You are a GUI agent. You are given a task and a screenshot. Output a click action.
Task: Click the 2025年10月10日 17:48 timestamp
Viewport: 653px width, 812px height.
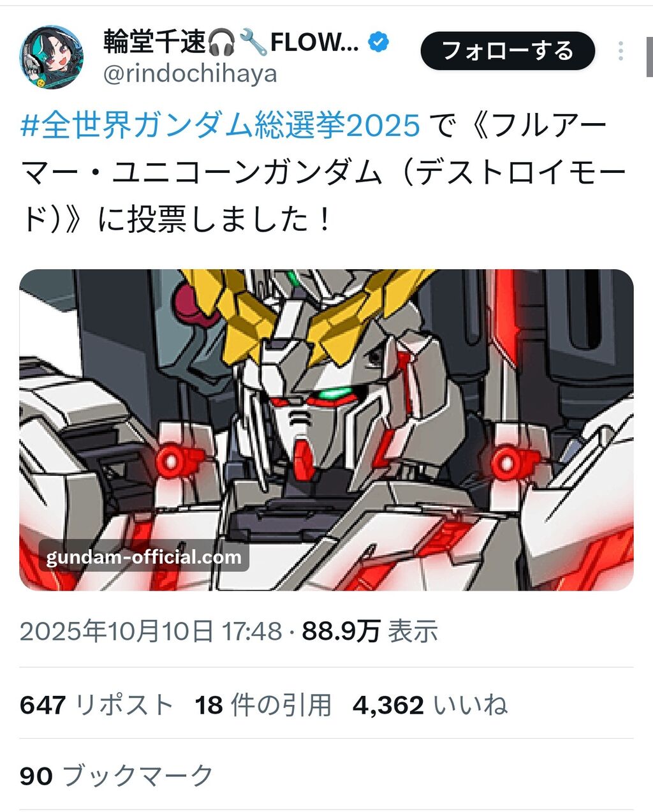(151, 631)
